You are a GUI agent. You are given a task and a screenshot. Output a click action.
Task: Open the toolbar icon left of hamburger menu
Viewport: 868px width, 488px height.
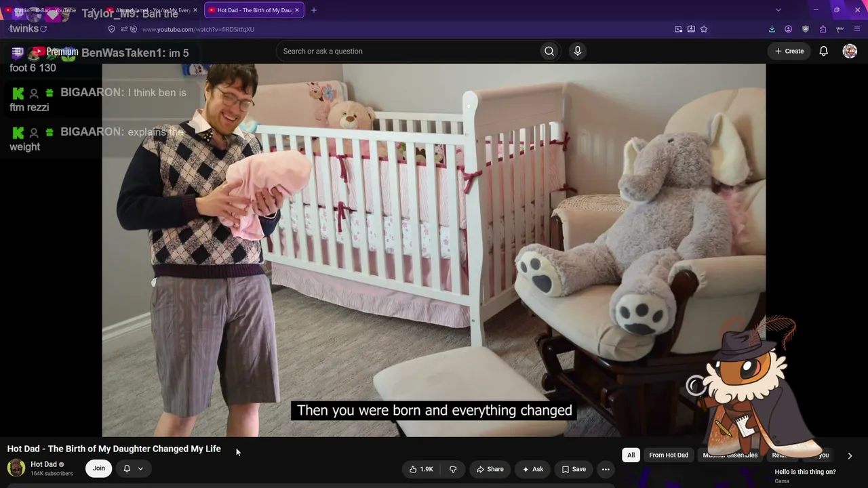click(x=840, y=29)
